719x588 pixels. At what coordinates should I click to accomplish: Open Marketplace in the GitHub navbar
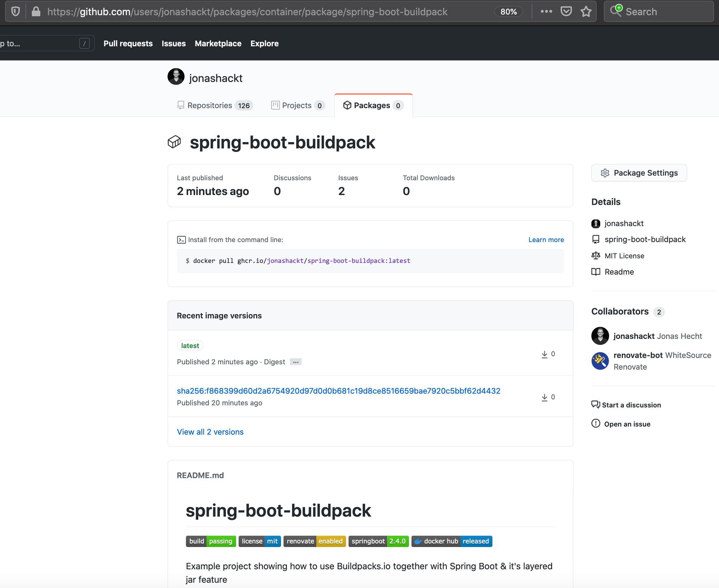(218, 43)
